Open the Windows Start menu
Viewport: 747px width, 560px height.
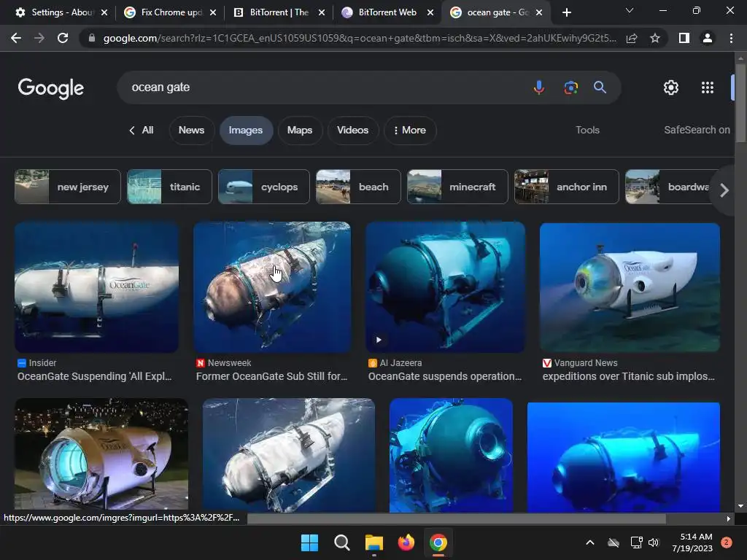pyautogui.click(x=309, y=542)
